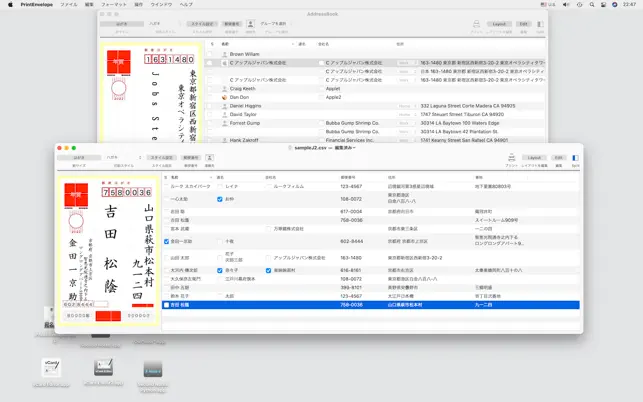Click the person icon beside Craig Keeth

[224, 89]
